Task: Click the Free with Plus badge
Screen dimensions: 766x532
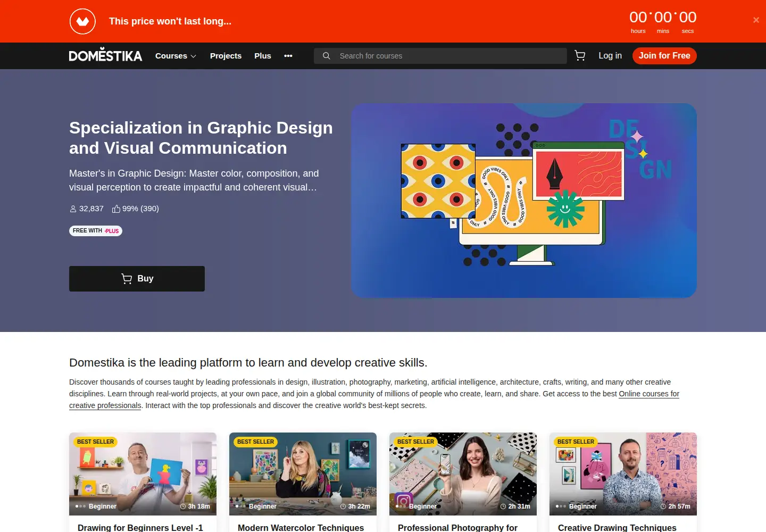Action: (x=96, y=231)
